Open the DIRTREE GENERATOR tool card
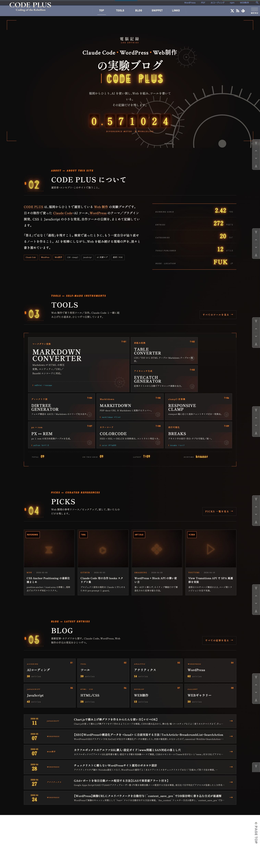Screen dimensions: 260x868 61,406
